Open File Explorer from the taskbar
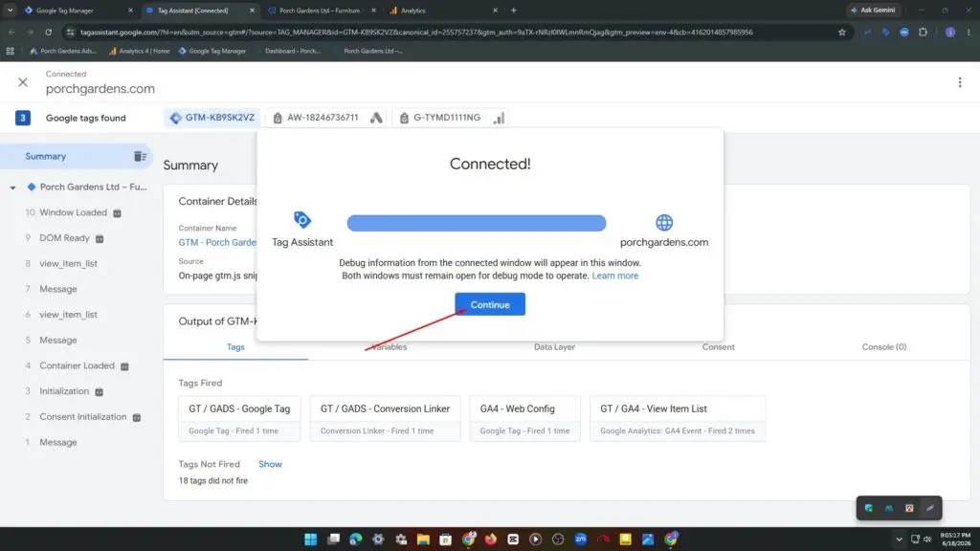This screenshot has height=551, width=980. 423,540
